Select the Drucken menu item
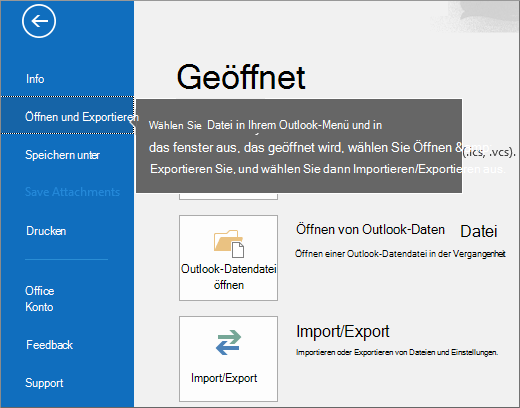The image size is (520, 408). pos(46,231)
